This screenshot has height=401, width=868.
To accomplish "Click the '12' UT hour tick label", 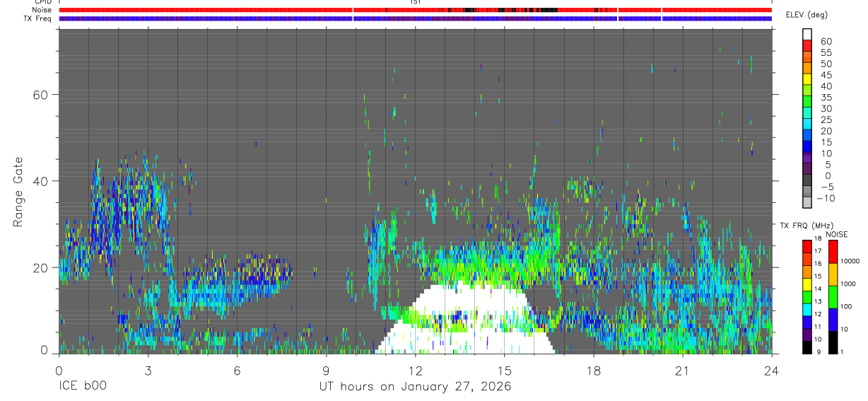I will click(415, 369).
